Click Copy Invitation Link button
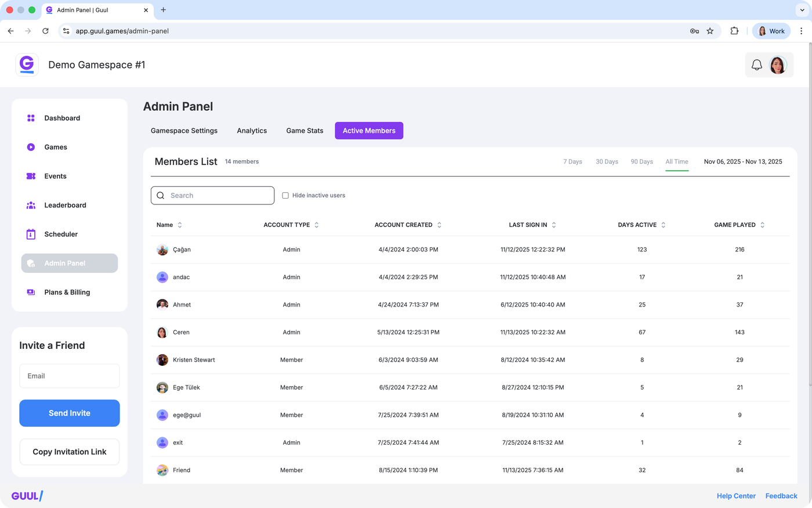The height and width of the screenshot is (508, 812). point(70,452)
